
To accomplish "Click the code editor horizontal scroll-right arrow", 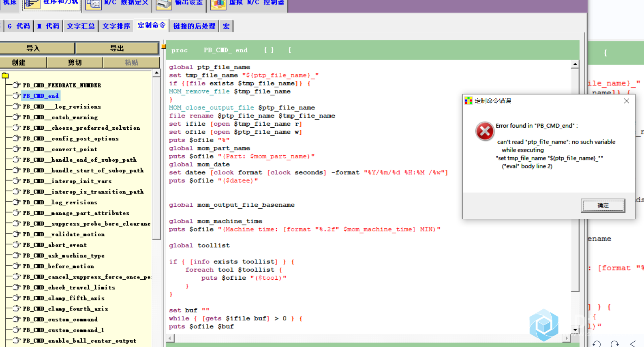I will pyautogui.click(x=567, y=338).
